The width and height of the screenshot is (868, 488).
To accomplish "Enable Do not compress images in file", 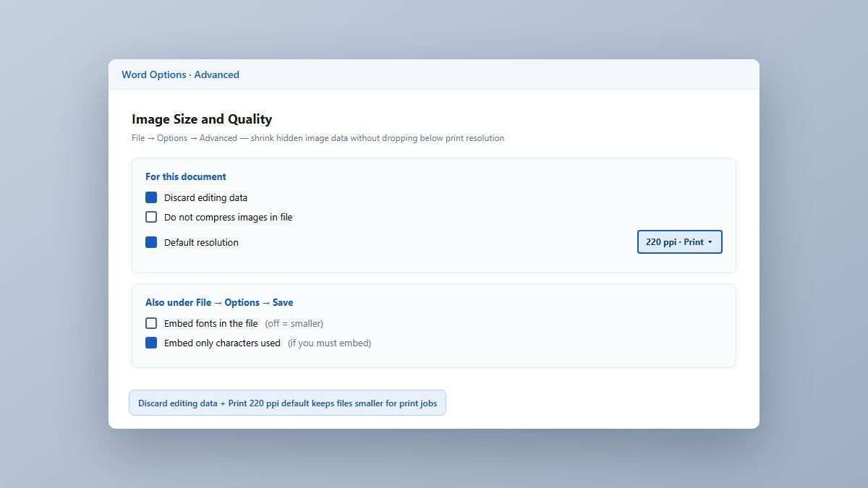I will click(x=151, y=217).
